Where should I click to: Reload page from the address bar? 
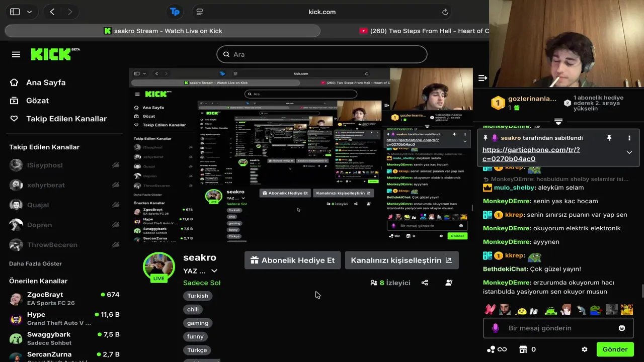445,12
